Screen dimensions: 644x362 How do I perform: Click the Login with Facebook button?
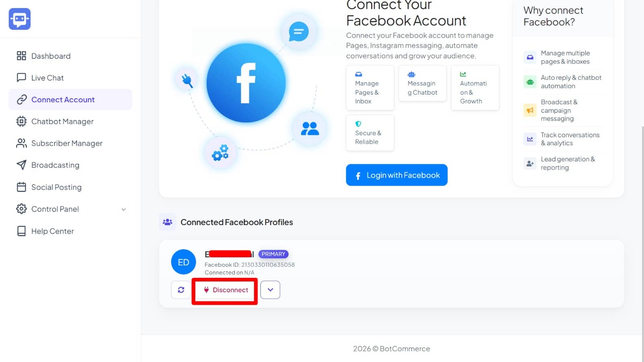pyautogui.click(x=396, y=175)
